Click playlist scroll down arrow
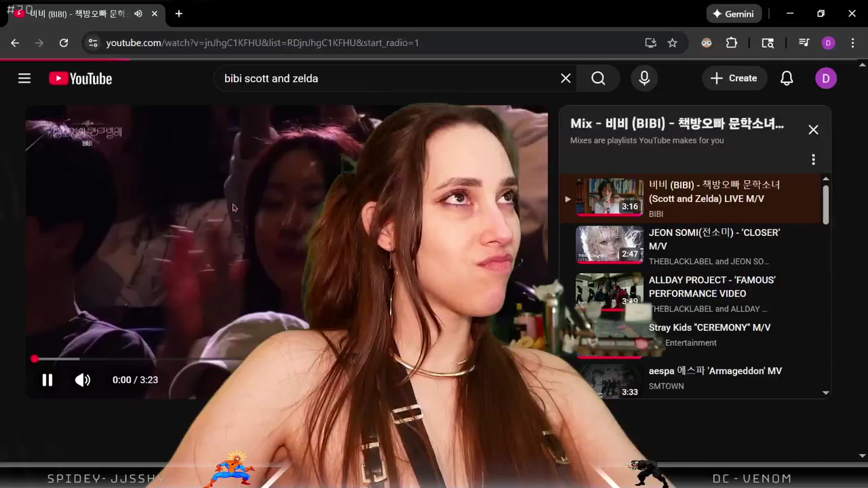 [x=826, y=393]
